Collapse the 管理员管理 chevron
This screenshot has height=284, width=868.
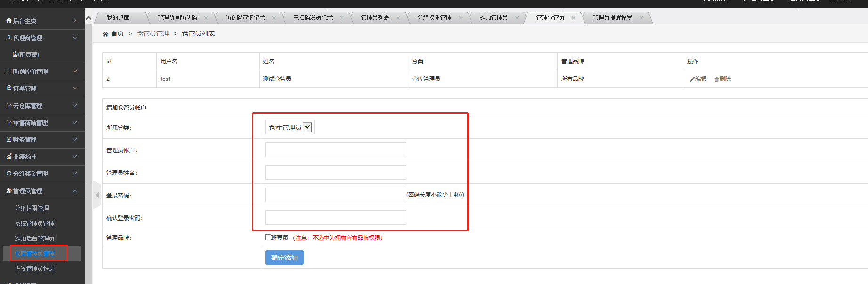coord(75,191)
